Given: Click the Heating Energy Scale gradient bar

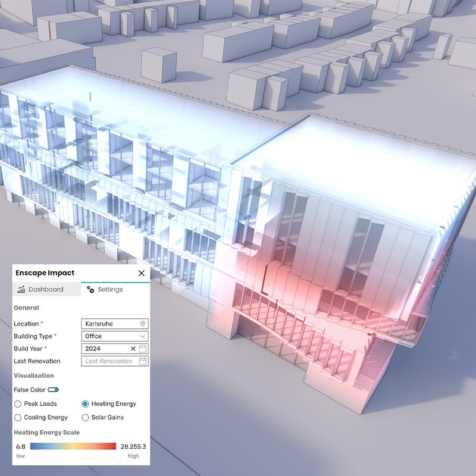Looking at the screenshot, I should (x=73, y=446).
